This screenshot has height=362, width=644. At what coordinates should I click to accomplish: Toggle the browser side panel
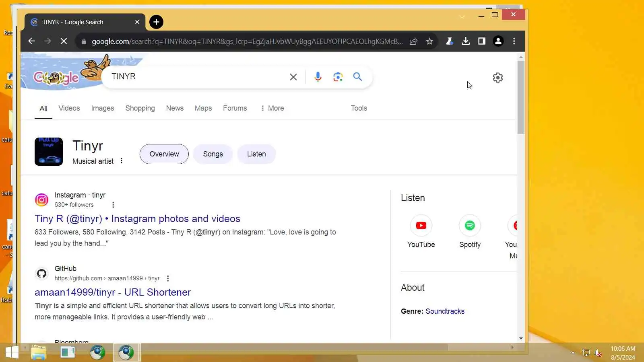pos(482,41)
